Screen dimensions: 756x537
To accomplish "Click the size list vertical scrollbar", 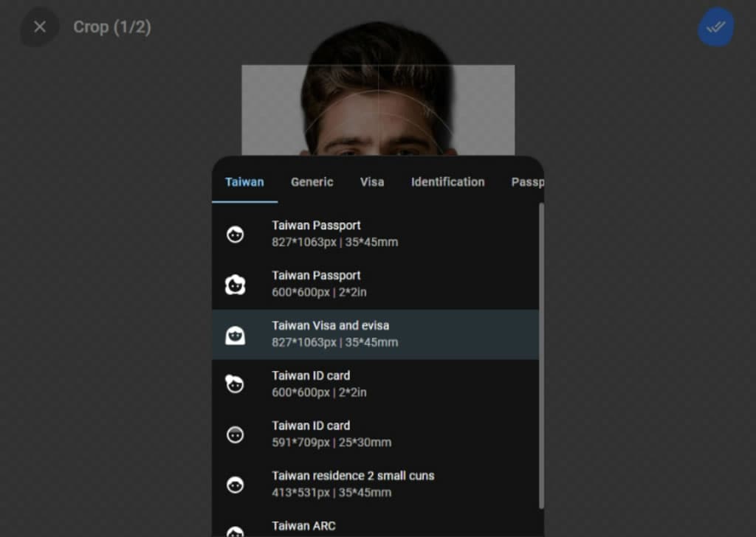I will (541, 354).
